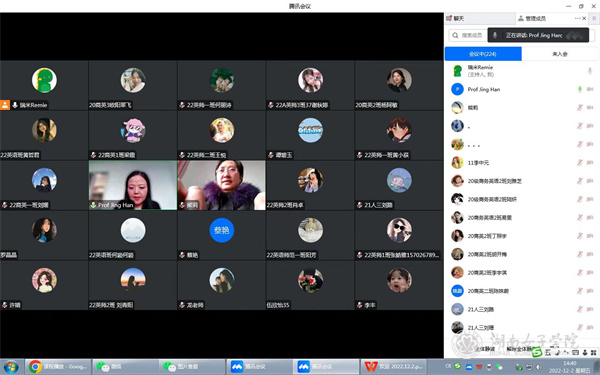Click the 全体静音 mute all button

[485, 349]
